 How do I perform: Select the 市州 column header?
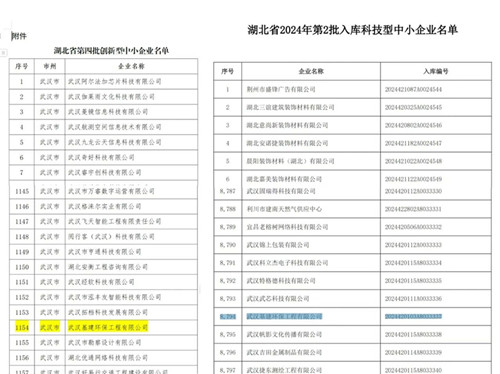pyautogui.click(x=50, y=66)
